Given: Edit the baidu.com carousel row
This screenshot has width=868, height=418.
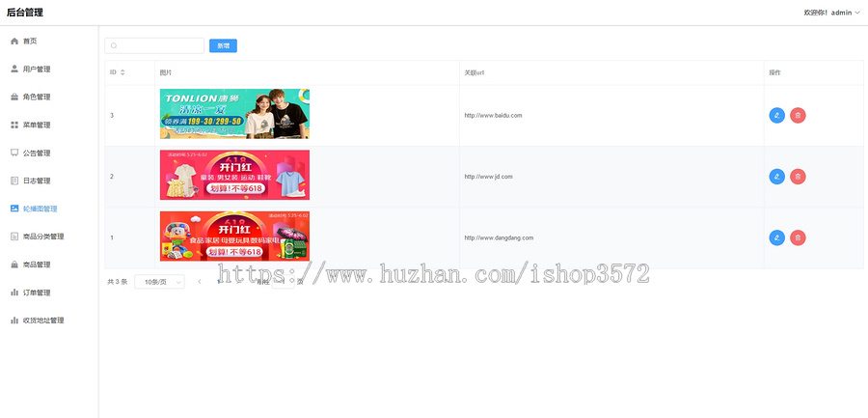Looking at the screenshot, I should tap(777, 115).
